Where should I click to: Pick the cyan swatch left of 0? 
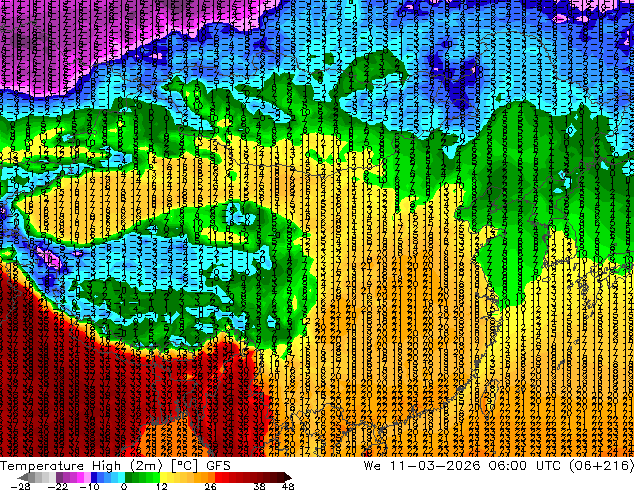121,477
